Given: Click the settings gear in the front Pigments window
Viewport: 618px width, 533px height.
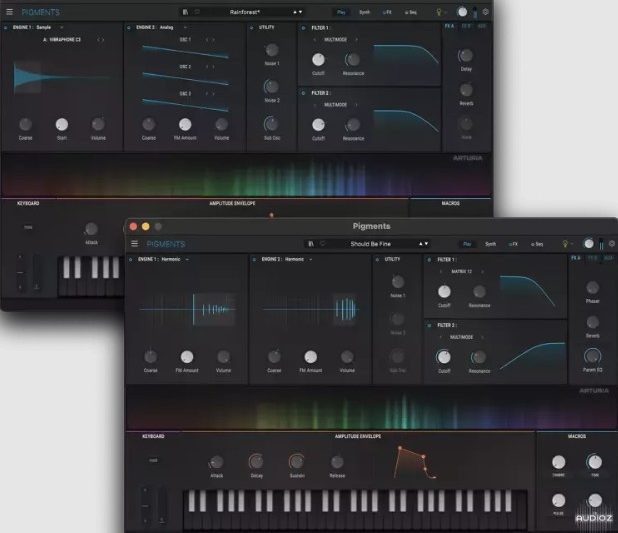Looking at the screenshot, I should click(612, 244).
